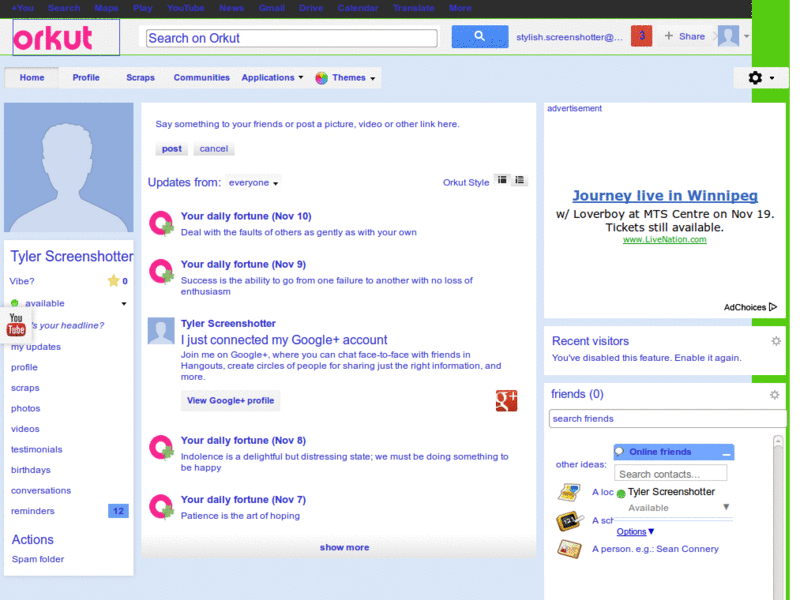Open Gmail in the top bar
The width and height of the screenshot is (800, 600).
tap(271, 8)
